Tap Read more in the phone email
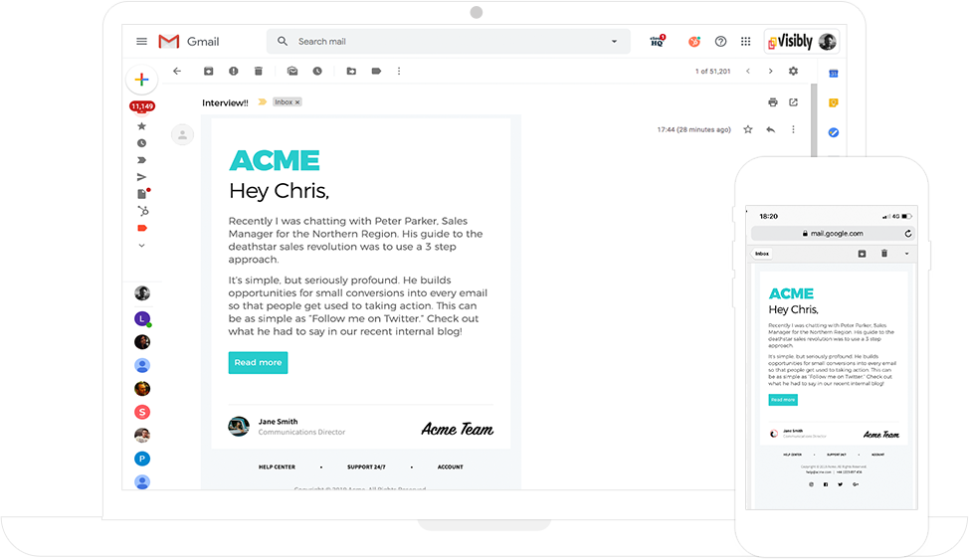The image size is (969, 560). point(783,400)
